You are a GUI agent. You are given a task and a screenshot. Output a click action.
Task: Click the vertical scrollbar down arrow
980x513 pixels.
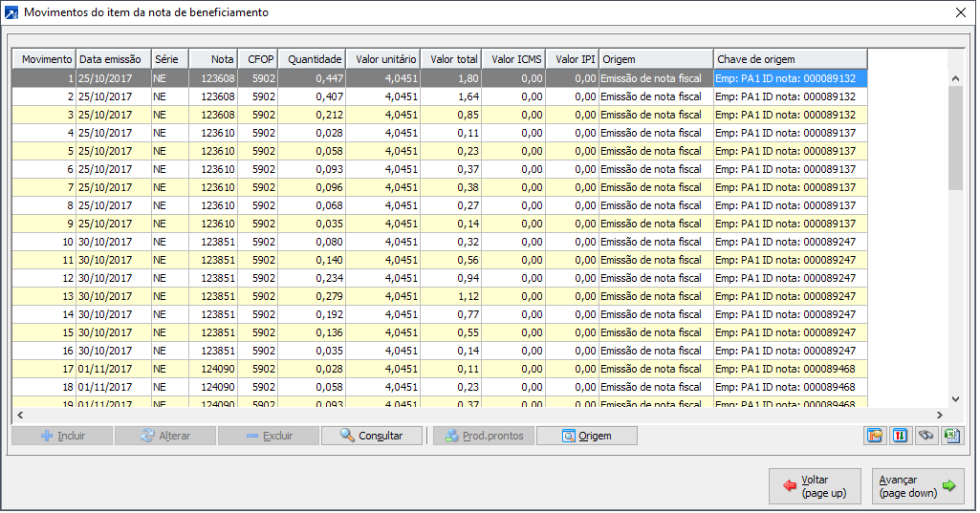(955, 399)
